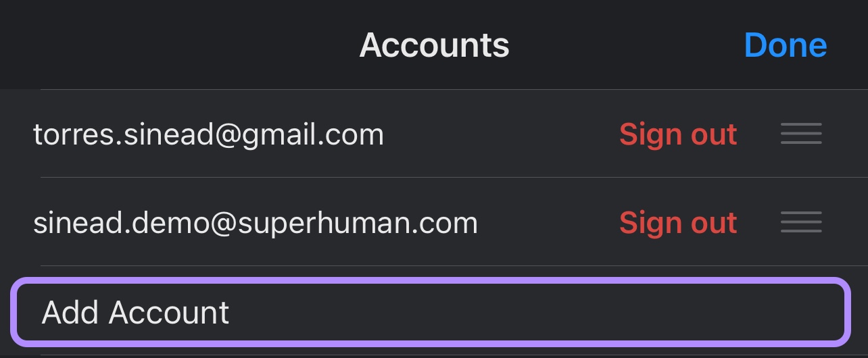The height and width of the screenshot is (358, 868).
Task: Click the three-line grip icon beside Gmail account
Action: click(x=801, y=134)
